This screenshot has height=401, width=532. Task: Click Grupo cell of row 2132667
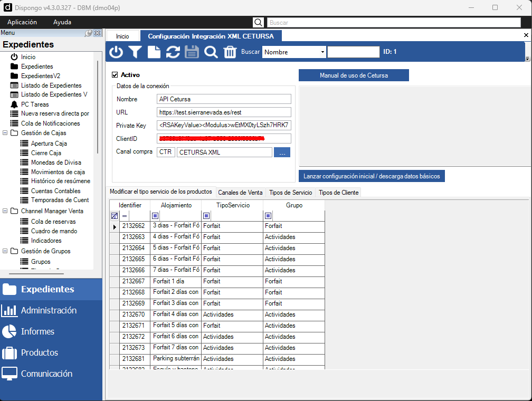pyautogui.click(x=294, y=281)
